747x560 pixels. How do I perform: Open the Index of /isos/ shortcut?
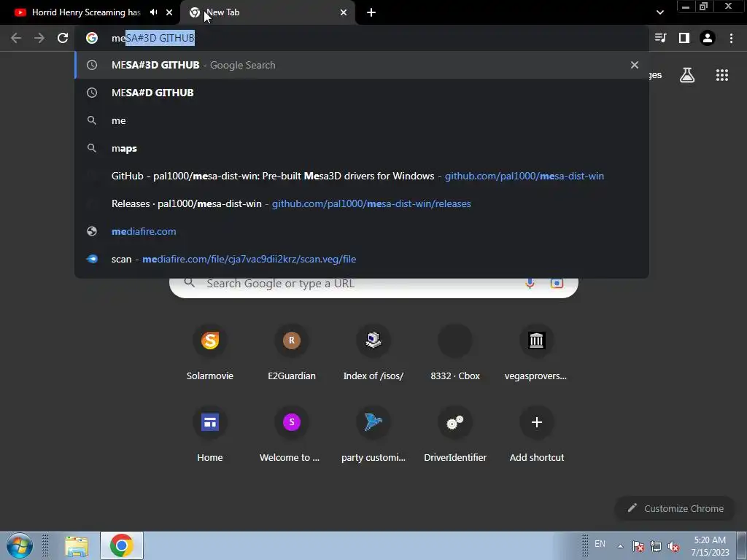(x=373, y=354)
